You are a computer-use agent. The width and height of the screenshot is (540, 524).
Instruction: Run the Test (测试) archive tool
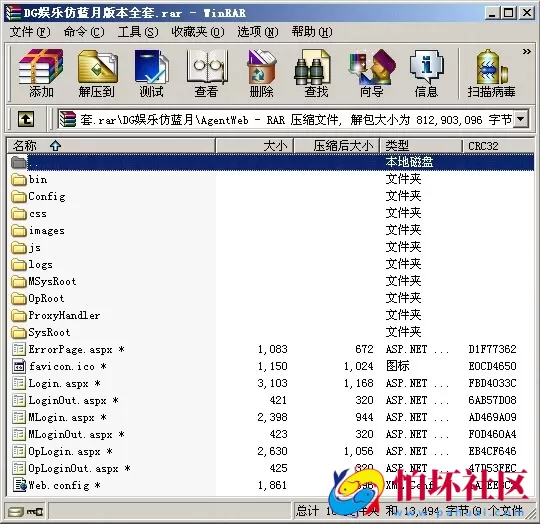(151, 73)
